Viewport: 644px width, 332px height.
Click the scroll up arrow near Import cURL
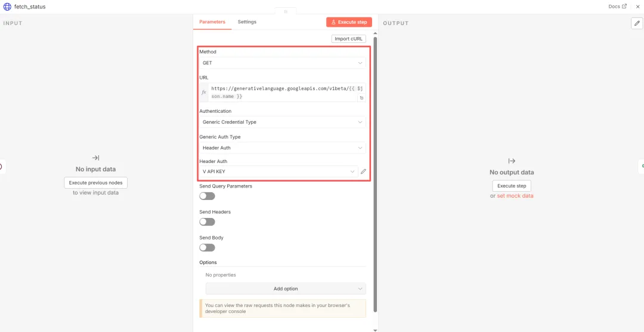click(375, 33)
